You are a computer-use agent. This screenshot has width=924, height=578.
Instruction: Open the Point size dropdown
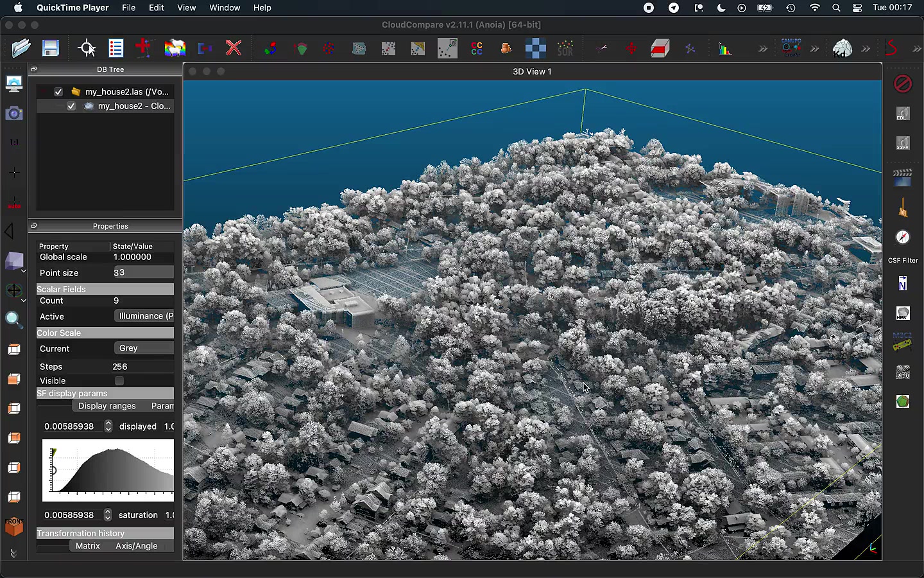tap(142, 272)
